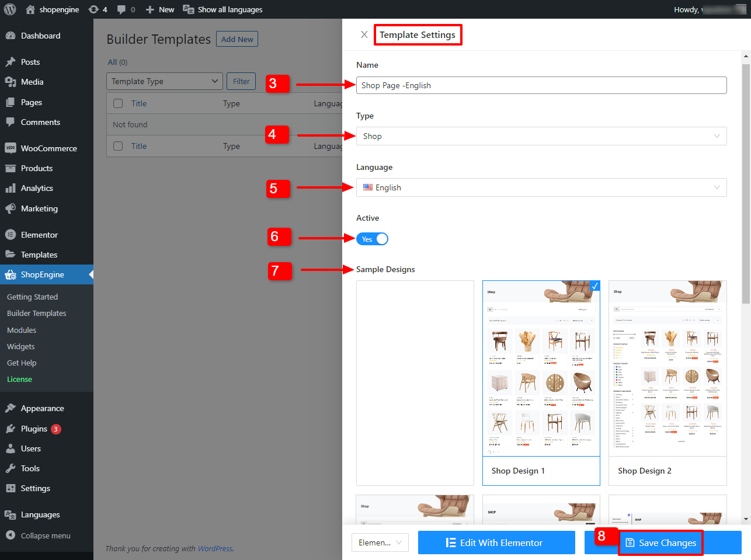This screenshot has height=560, width=751.
Task: Tick the select-all checkbox in table header
Action: [118, 103]
